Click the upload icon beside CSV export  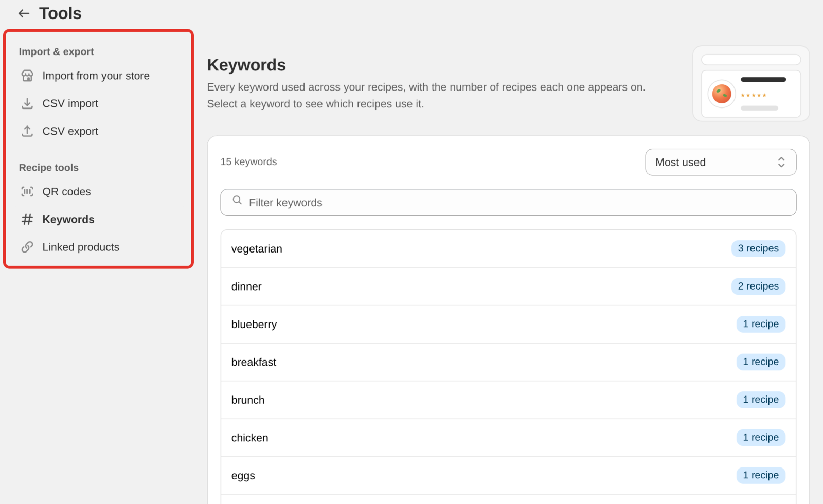pyautogui.click(x=27, y=131)
